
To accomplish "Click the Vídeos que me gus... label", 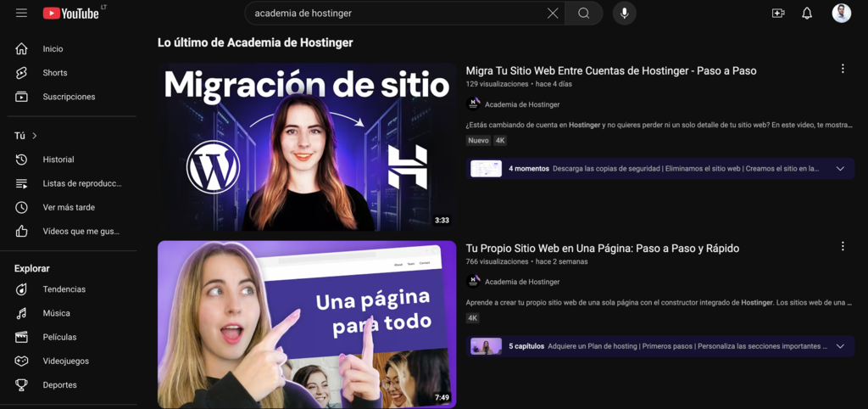I will (x=81, y=231).
